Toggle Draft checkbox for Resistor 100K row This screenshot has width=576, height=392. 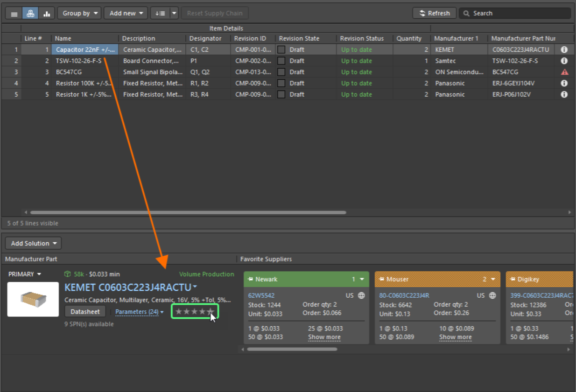(281, 83)
